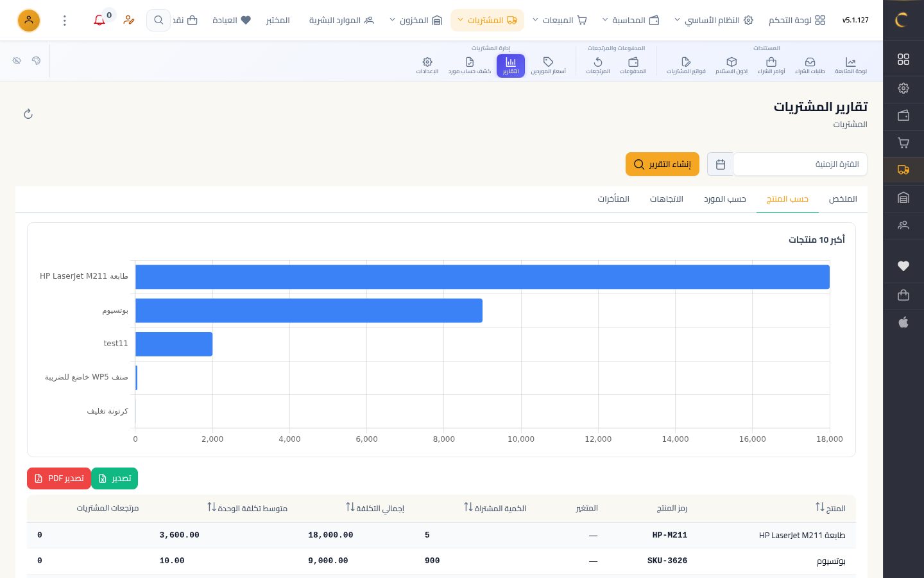Expand the المشتريات top menu dropdown
Image resolution: width=924 pixels, height=578 pixels.
pyautogui.click(x=488, y=21)
